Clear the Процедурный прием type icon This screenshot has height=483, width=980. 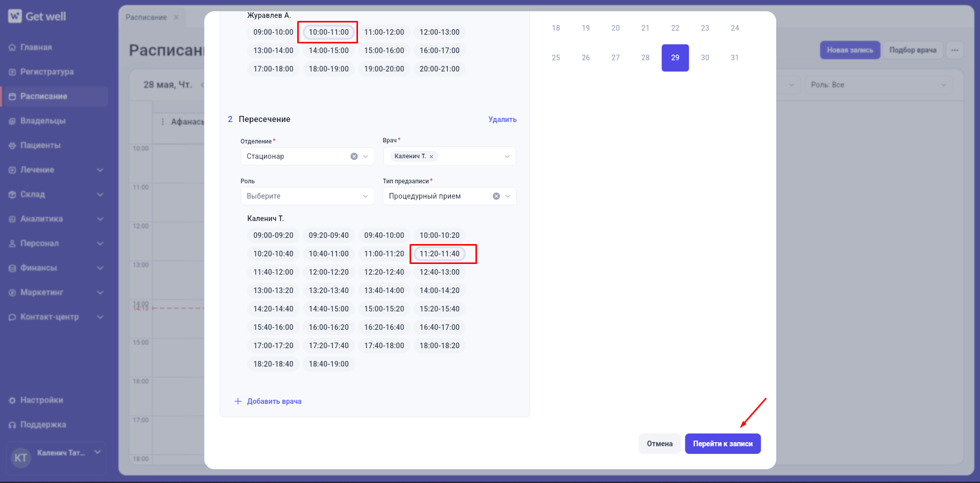(496, 196)
